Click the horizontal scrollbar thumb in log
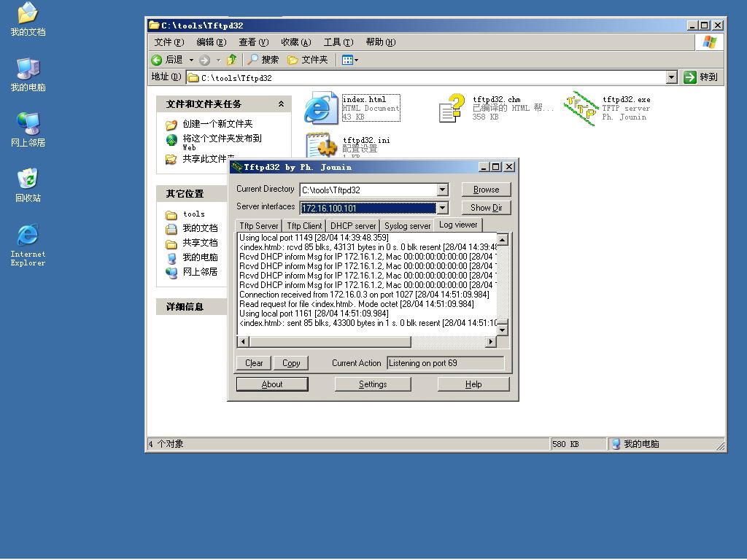The width and height of the screenshot is (747, 560). point(330,341)
